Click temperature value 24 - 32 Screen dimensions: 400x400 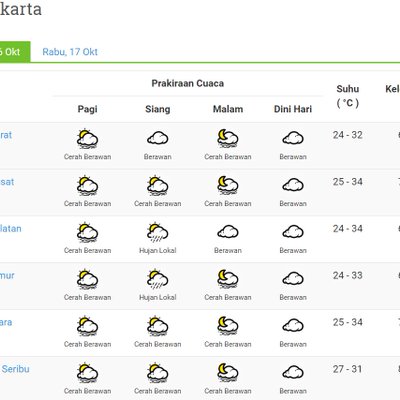348,135
